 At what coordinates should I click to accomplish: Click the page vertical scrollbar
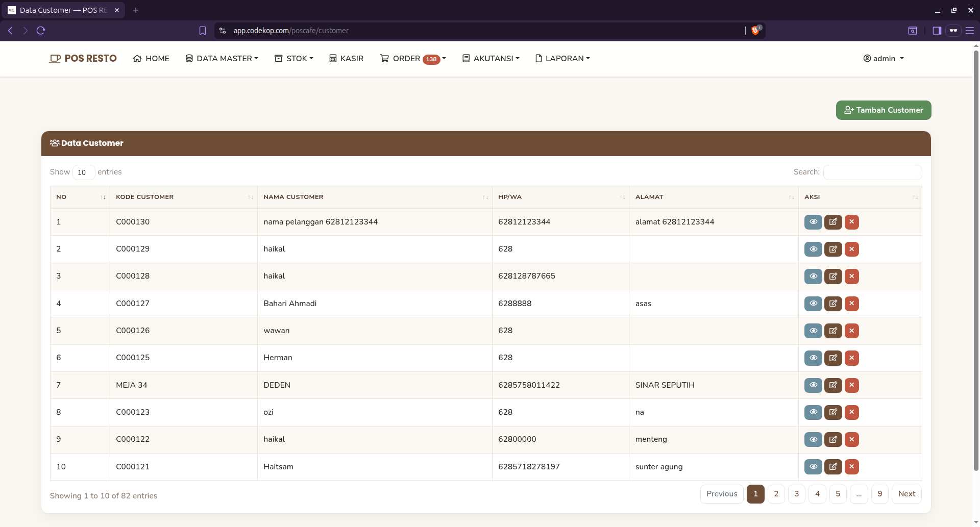pos(976,260)
